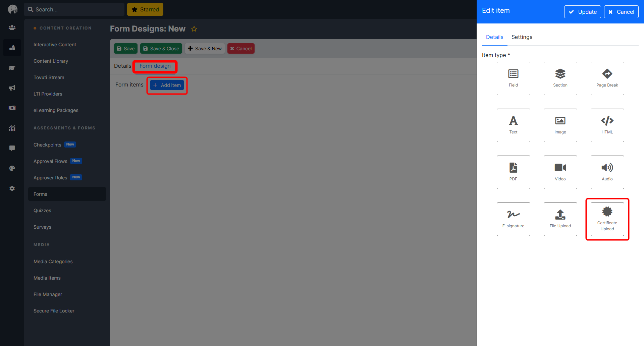This screenshot has height=346, width=644.
Task: Choose the PDF item type
Action: [513, 172]
